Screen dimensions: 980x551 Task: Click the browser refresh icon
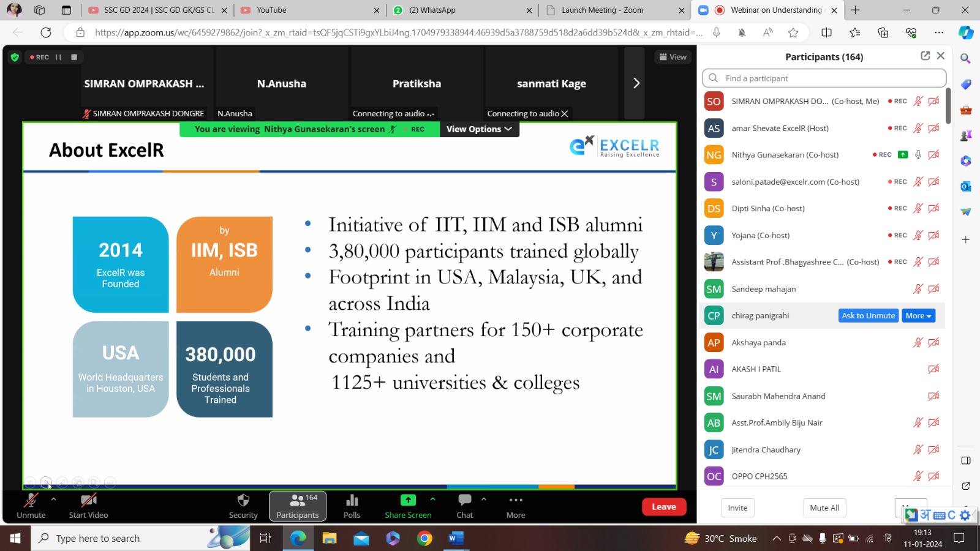pyautogui.click(x=46, y=32)
